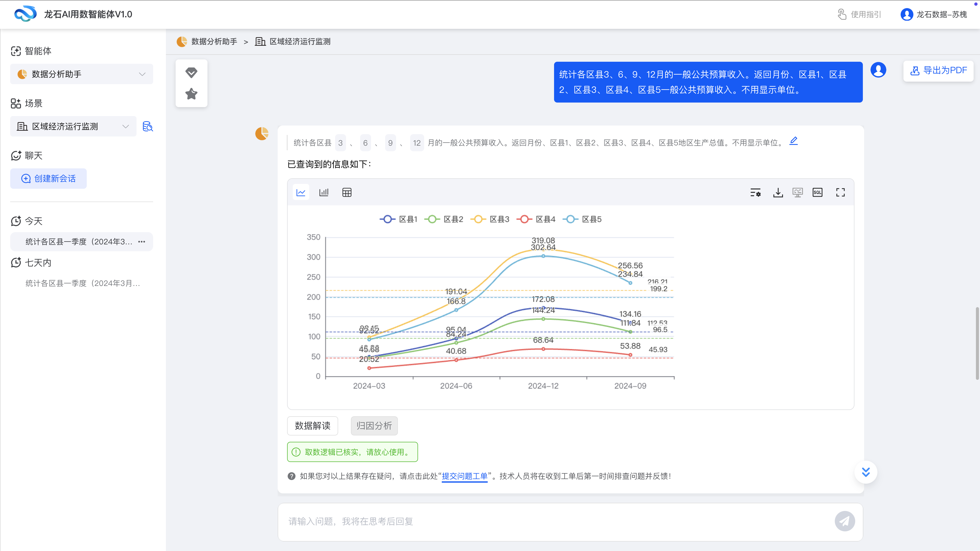
Task: Open the more options menu on today's session
Action: [x=142, y=242]
